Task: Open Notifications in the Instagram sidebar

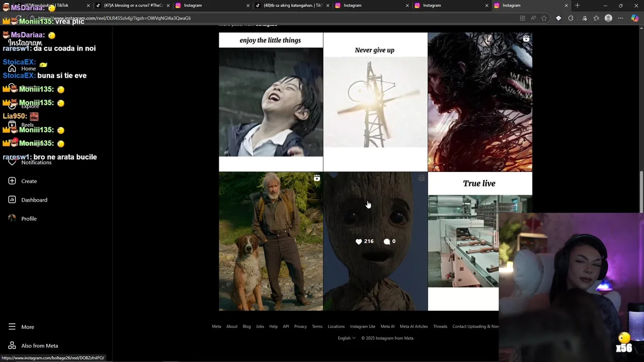Action: coord(30,162)
